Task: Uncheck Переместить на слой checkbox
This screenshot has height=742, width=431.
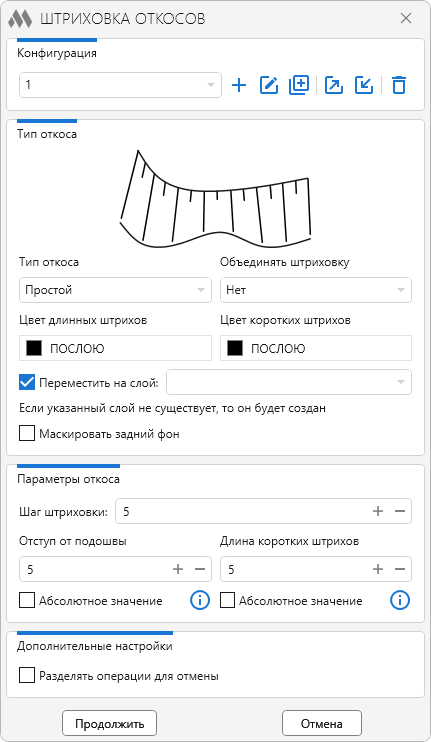Action: (x=27, y=382)
